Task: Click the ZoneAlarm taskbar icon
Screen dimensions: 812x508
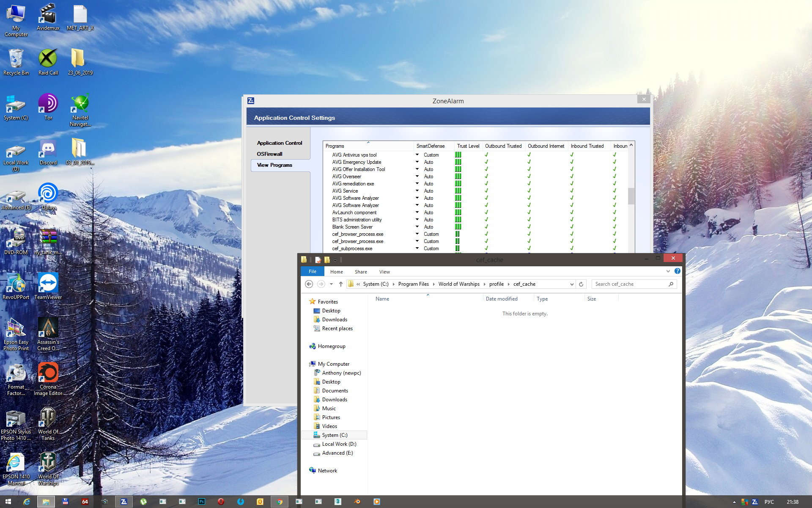Action: click(124, 502)
